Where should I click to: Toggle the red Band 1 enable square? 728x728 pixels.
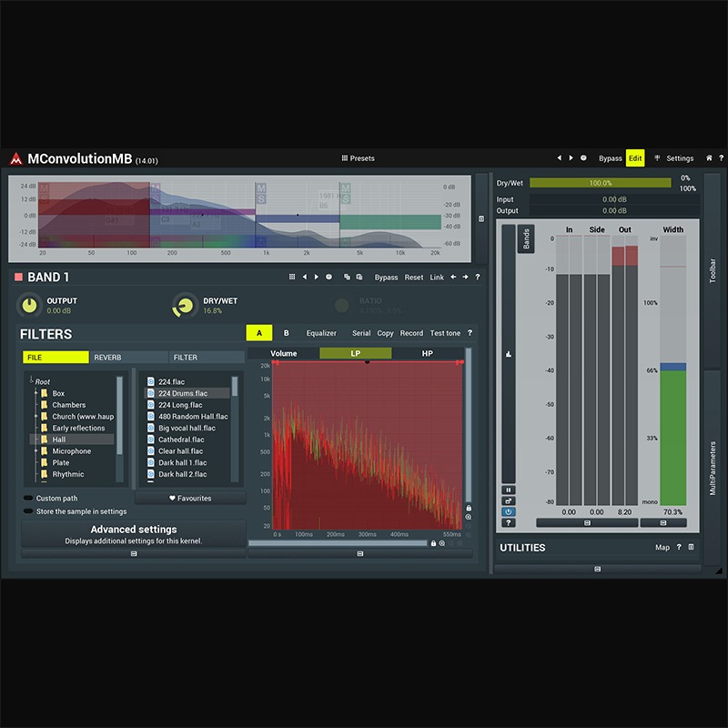[18, 278]
